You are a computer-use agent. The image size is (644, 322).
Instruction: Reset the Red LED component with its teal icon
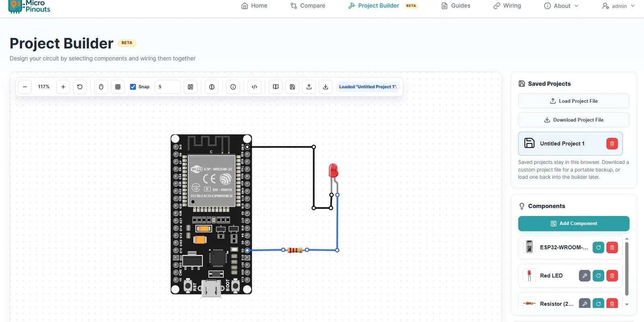(x=599, y=276)
